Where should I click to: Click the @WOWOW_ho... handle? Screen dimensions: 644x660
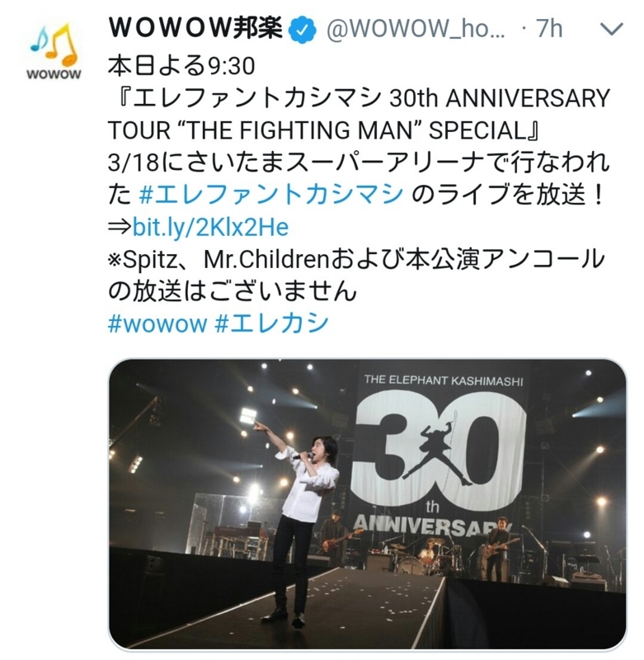pos(416,30)
